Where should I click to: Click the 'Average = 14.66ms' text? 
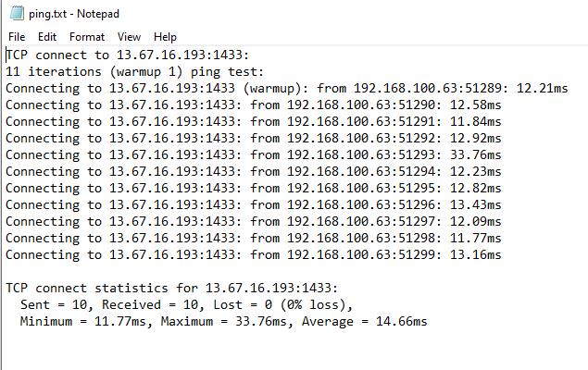tap(365, 321)
